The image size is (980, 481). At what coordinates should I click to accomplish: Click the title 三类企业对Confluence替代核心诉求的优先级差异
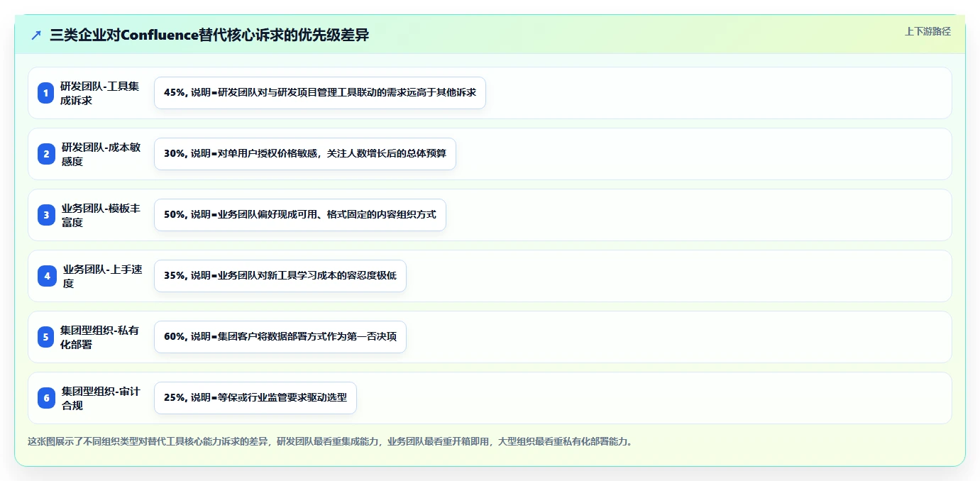coord(209,35)
